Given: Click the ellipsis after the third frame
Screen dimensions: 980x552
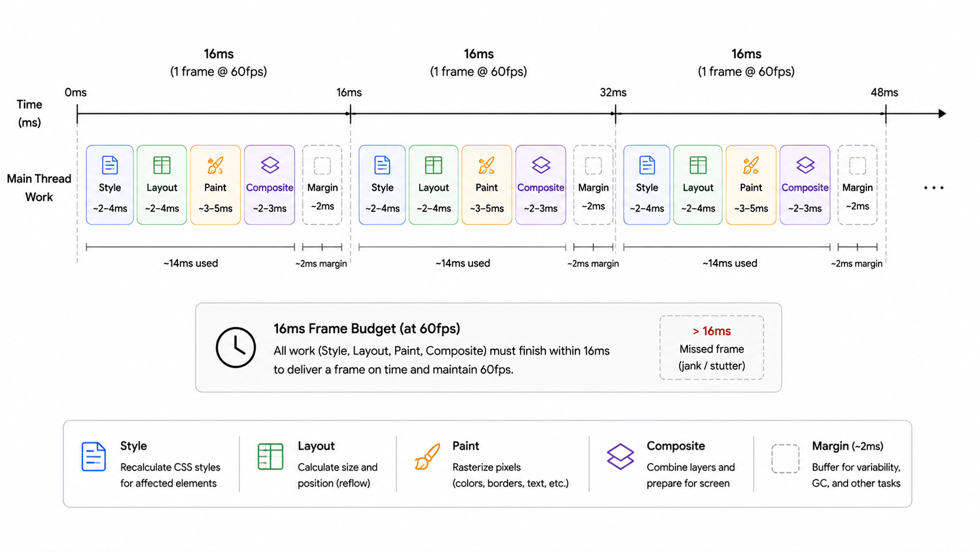Looking at the screenshot, I should click(934, 188).
